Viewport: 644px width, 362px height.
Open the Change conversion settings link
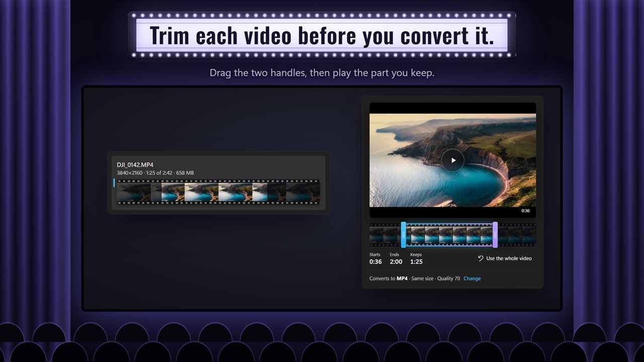(x=472, y=279)
